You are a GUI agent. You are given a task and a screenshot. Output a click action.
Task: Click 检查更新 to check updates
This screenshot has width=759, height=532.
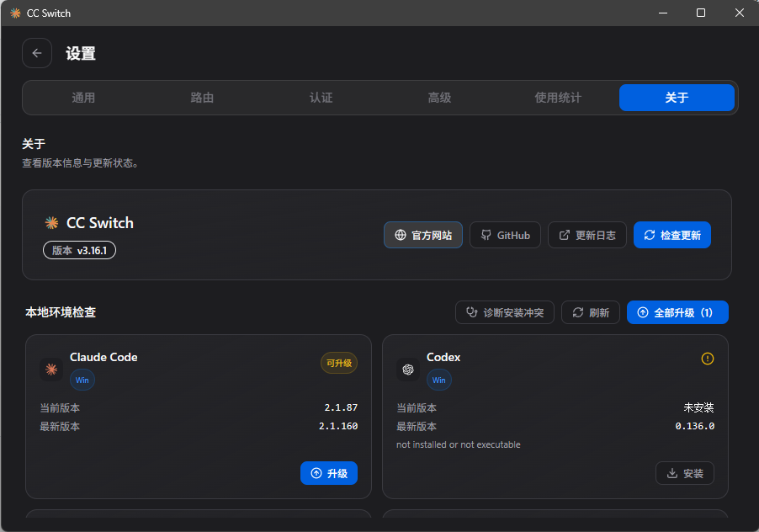pyautogui.click(x=671, y=235)
